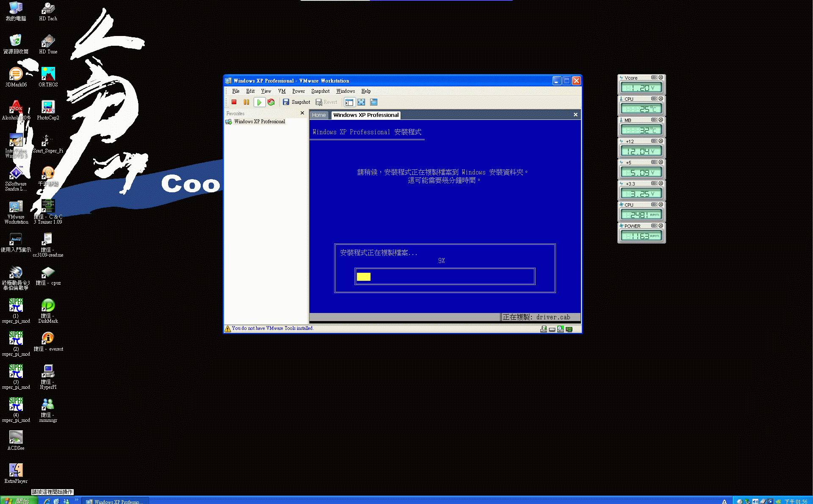Click the volume icon in system tray
Image resolution: width=813 pixels, height=504 pixels.
(755, 501)
